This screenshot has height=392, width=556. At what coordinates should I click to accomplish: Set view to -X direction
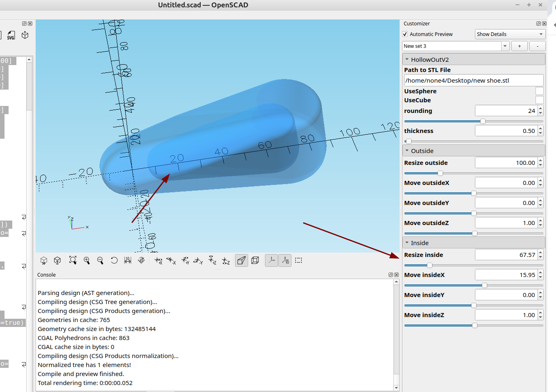tap(172, 260)
